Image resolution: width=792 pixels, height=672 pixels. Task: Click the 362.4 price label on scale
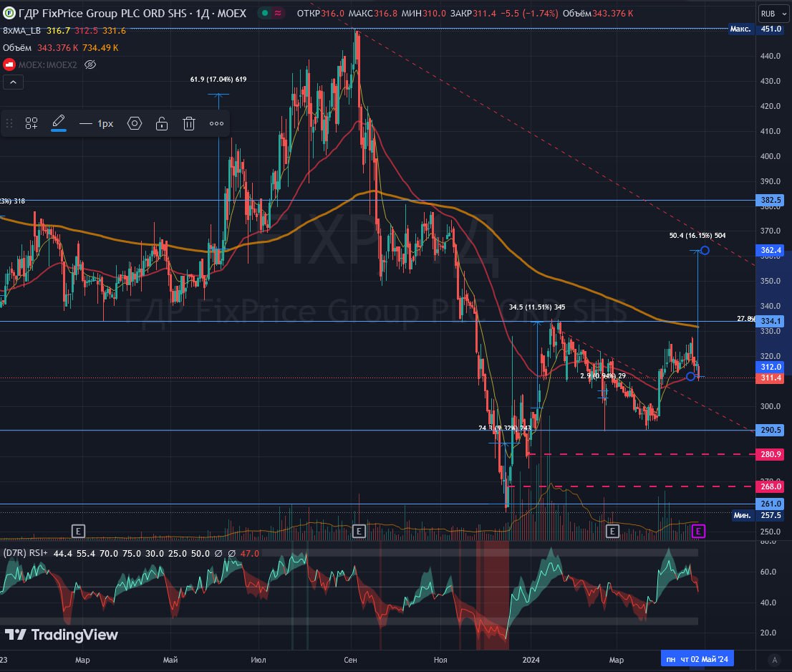(x=771, y=250)
